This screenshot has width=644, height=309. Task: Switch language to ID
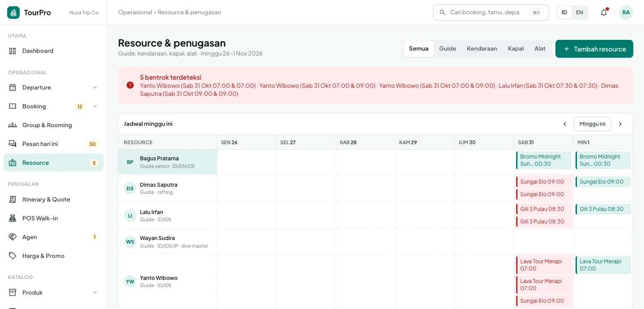[x=564, y=13]
